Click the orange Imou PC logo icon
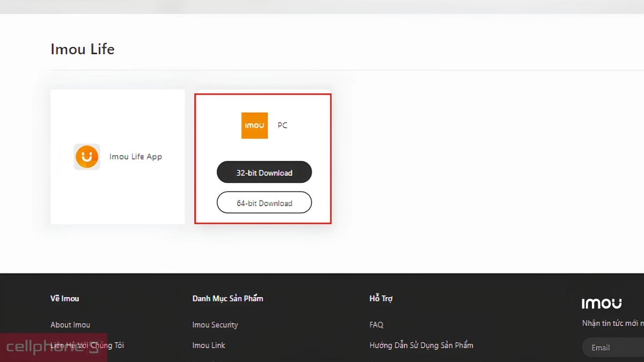This screenshot has width=644, height=362. pyautogui.click(x=254, y=125)
